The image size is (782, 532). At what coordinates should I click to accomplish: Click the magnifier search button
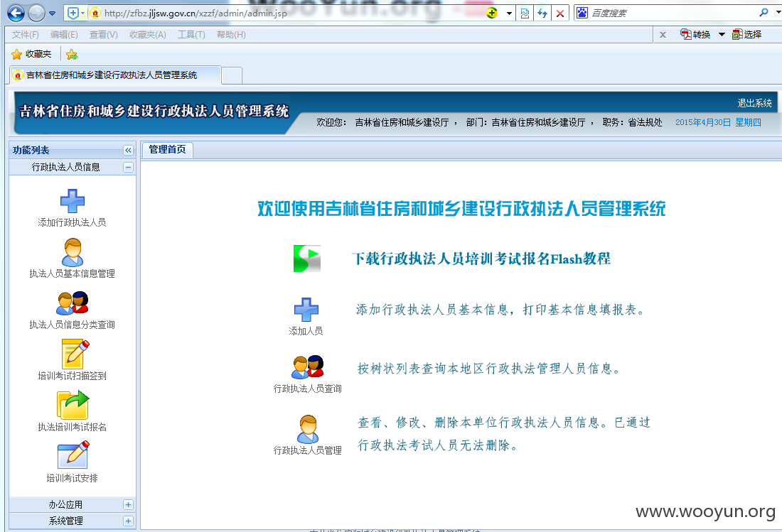[x=764, y=13]
